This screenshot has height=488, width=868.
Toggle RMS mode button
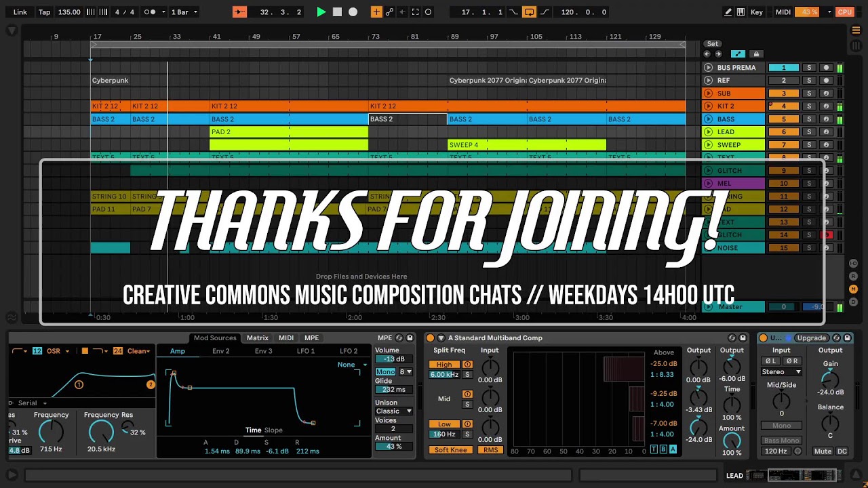tap(490, 450)
